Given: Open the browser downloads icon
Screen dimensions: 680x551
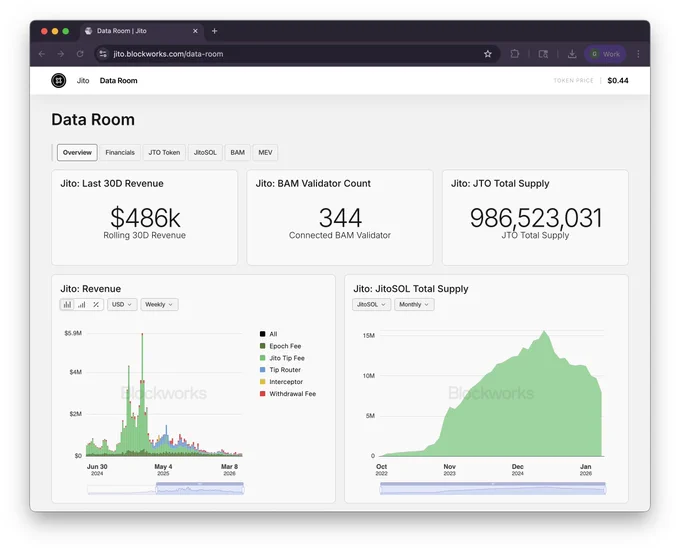Looking at the screenshot, I should pos(572,54).
